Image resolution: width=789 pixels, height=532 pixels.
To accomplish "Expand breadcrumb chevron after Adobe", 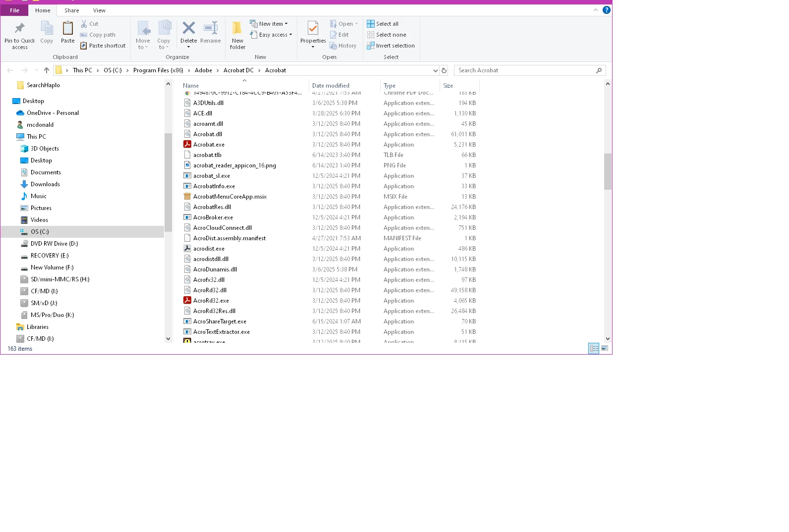I will coord(218,70).
